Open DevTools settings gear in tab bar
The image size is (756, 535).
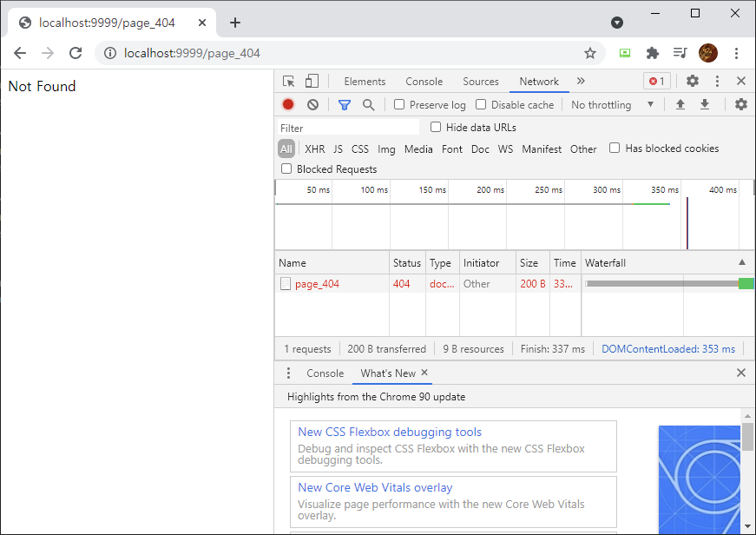[693, 81]
